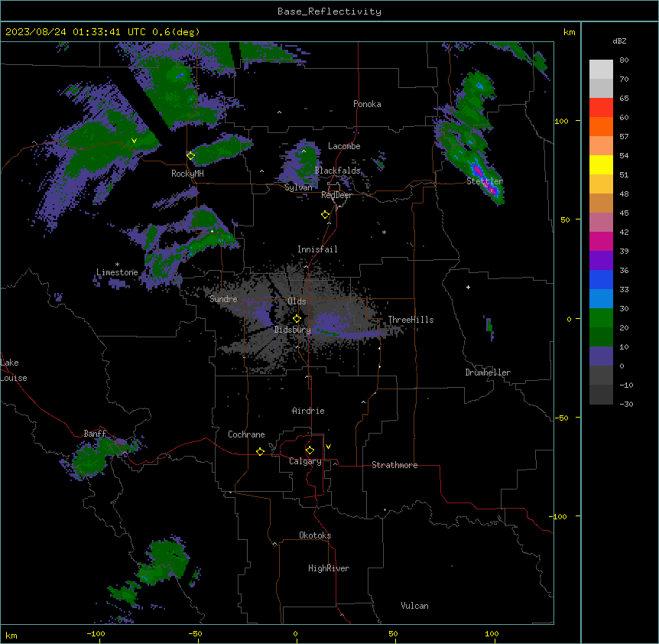Select the slate purple 0-10 dBZ legend swatch
Image resolution: width=659 pixels, height=644 pixels.
[601, 356]
